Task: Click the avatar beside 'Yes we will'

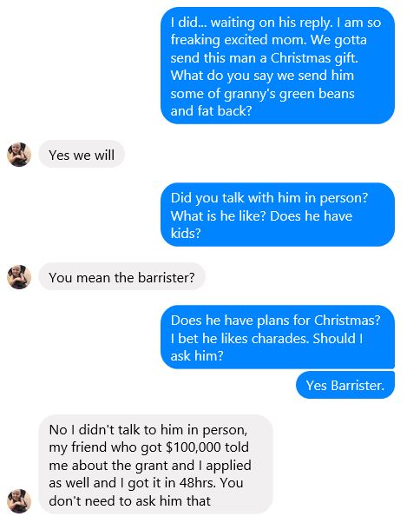Action: (19, 155)
